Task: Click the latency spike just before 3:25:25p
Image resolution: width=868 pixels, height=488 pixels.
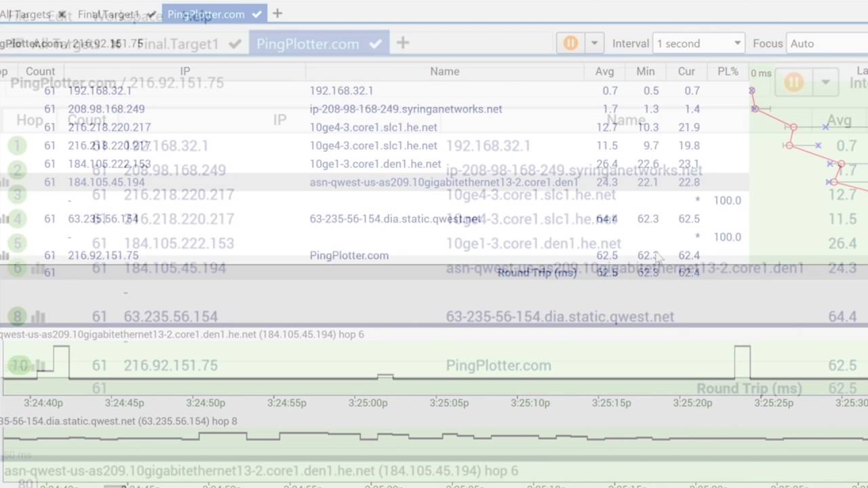Action: coord(742,361)
